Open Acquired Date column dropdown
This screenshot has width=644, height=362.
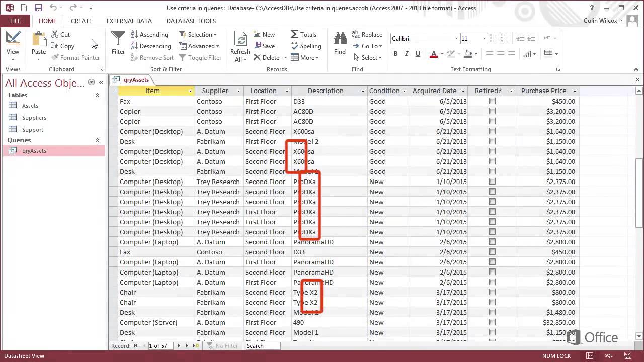(x=462, y=91)
